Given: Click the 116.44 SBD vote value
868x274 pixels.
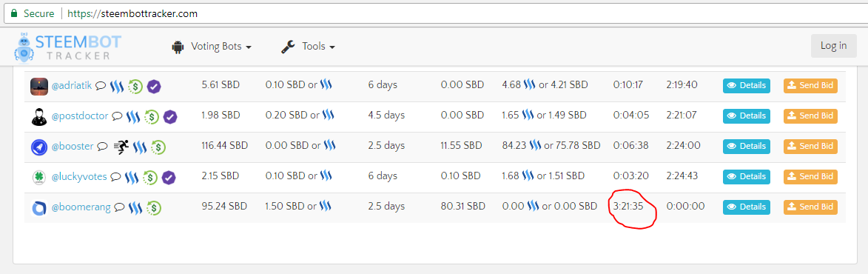Looking at the screenshot, I should 224,146.
